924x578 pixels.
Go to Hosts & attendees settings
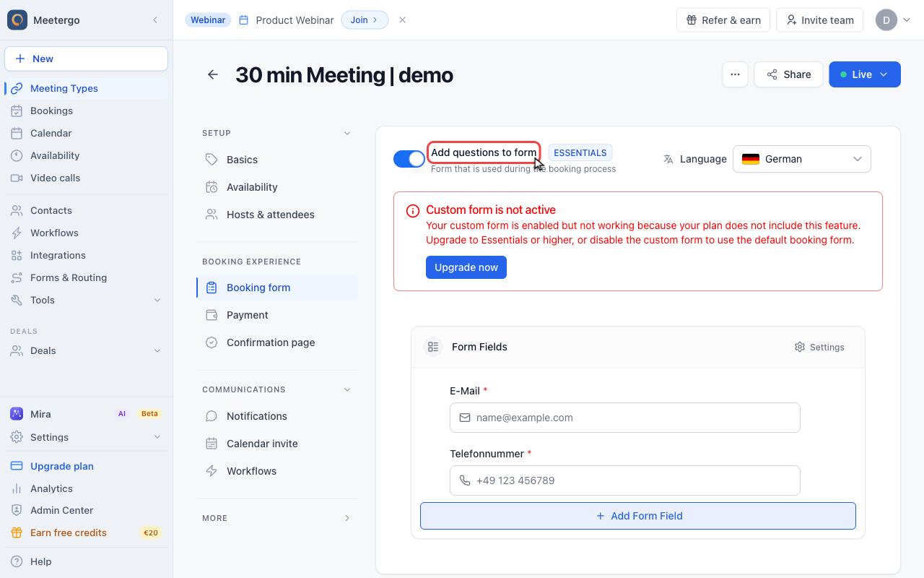(x=277, y=215)
